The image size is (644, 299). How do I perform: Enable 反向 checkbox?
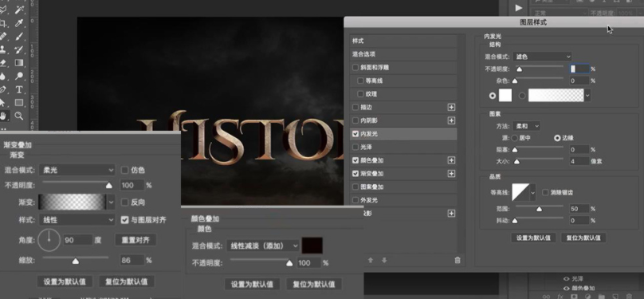click(124, 202)
